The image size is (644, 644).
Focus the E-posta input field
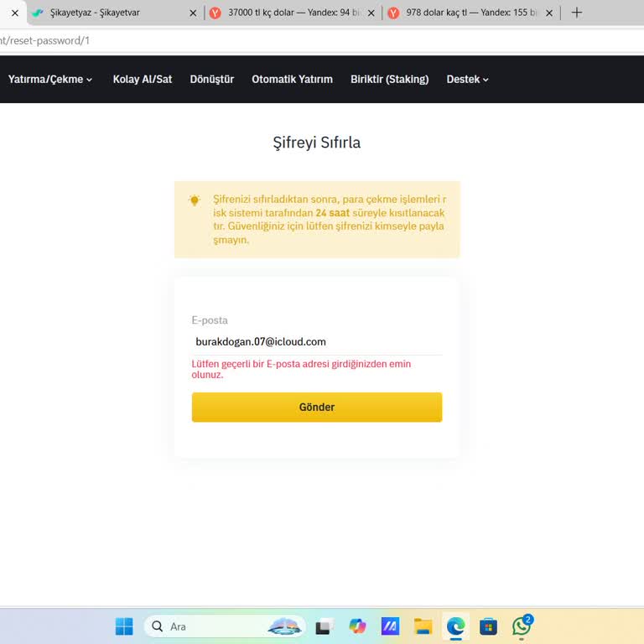click(317, 342)
